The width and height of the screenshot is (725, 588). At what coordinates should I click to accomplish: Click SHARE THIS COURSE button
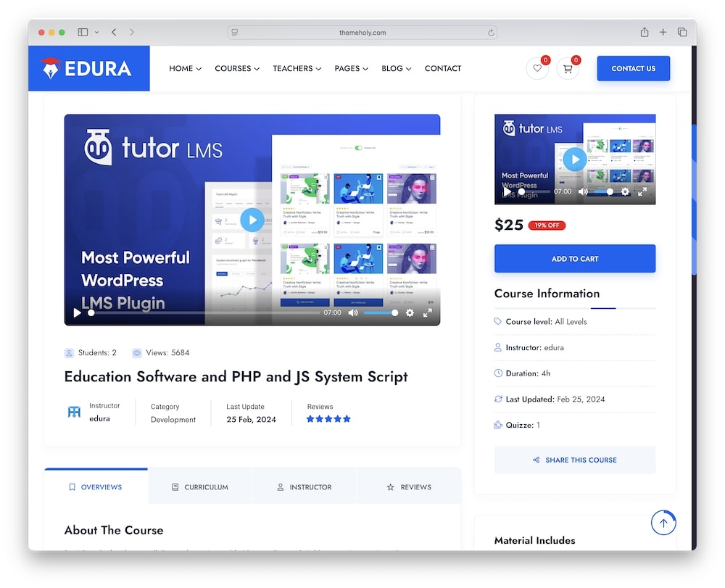[575, 460]
